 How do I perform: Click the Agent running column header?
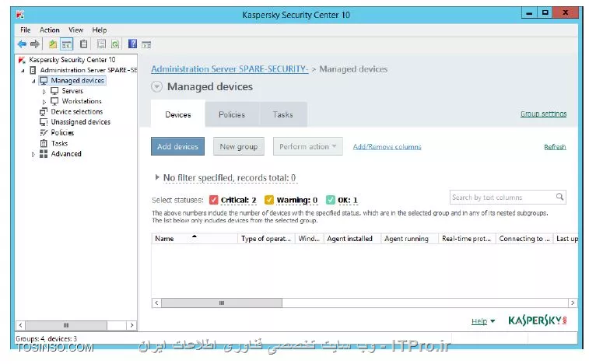(x=409, y=239)
